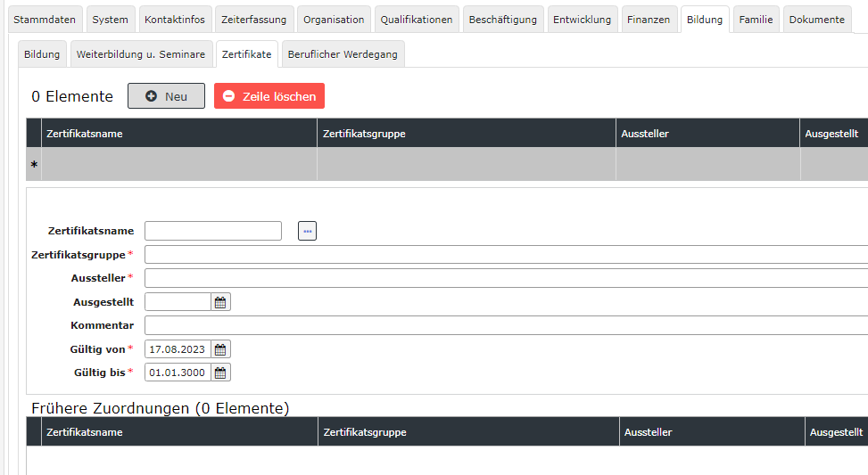Open the Entwicklung tab
Screen dimensions: 868x475
(x=583, y=20)
